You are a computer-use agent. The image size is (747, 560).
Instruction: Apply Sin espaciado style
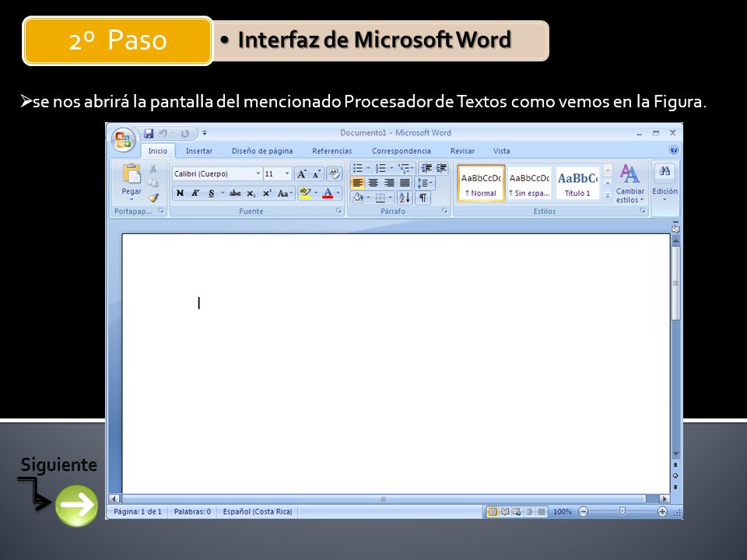pyautogui.click(x=529, y=184)
